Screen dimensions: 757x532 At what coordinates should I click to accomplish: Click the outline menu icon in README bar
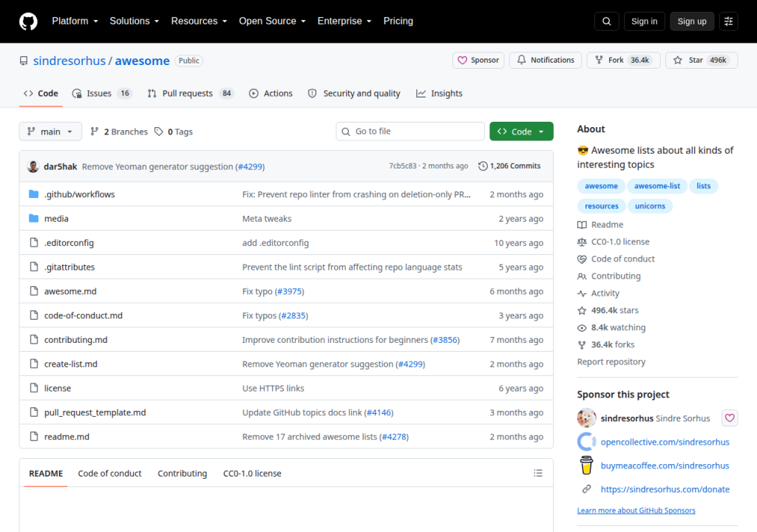[538, 473]
